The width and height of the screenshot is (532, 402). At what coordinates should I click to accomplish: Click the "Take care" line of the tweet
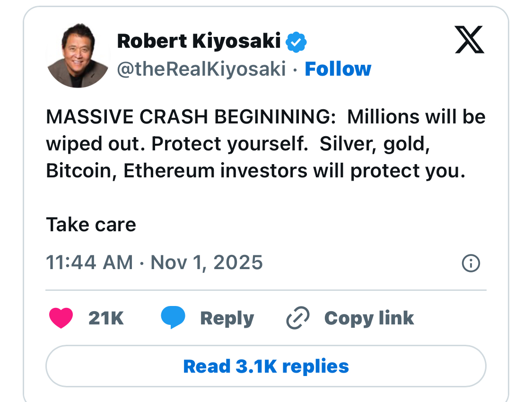coord(91,225)
